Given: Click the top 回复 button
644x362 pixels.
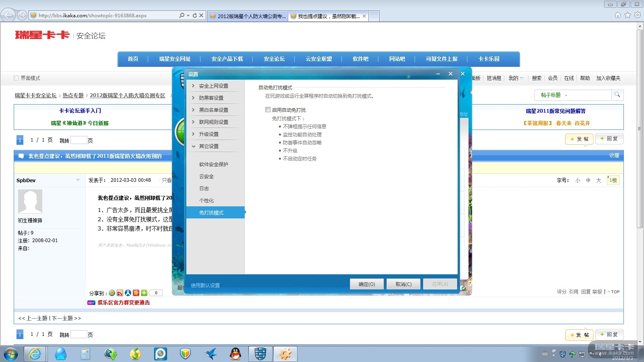Looking at the screenshot, I should 609,139.
